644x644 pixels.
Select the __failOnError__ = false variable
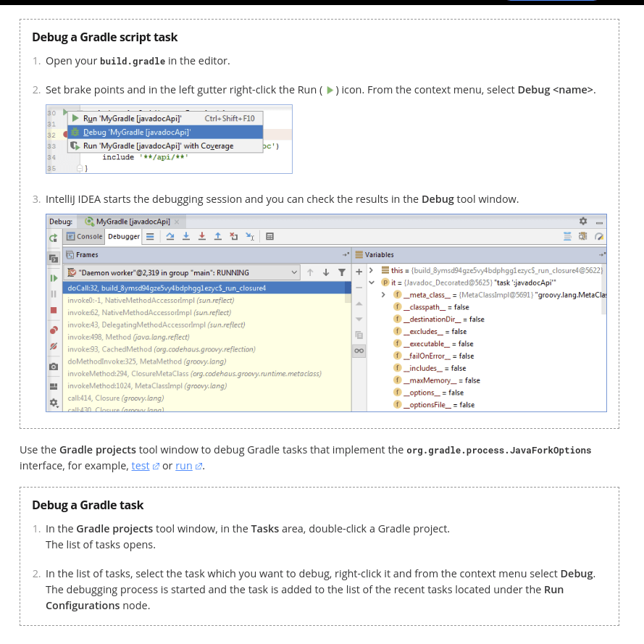click(434, 356)
